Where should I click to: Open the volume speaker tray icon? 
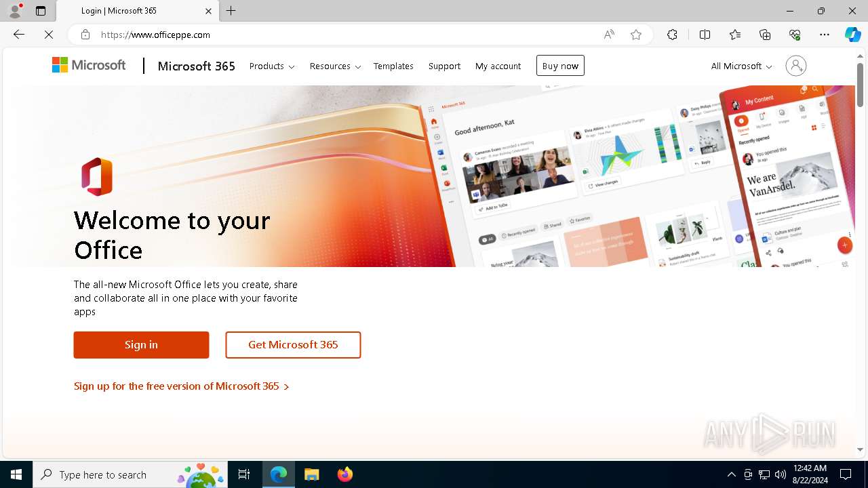781,474
